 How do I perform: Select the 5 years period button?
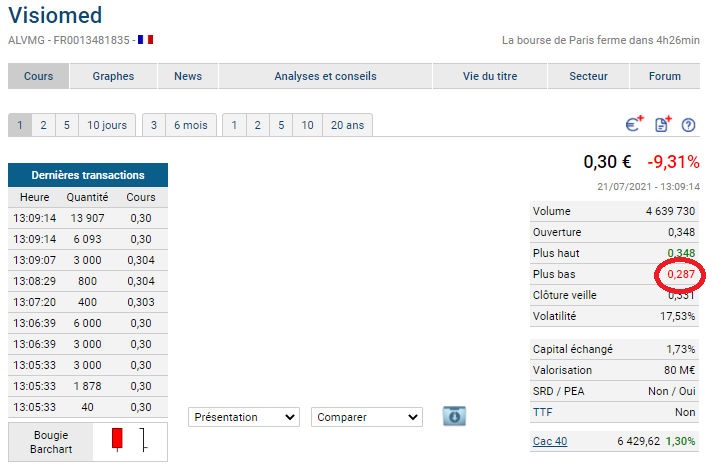281,125
